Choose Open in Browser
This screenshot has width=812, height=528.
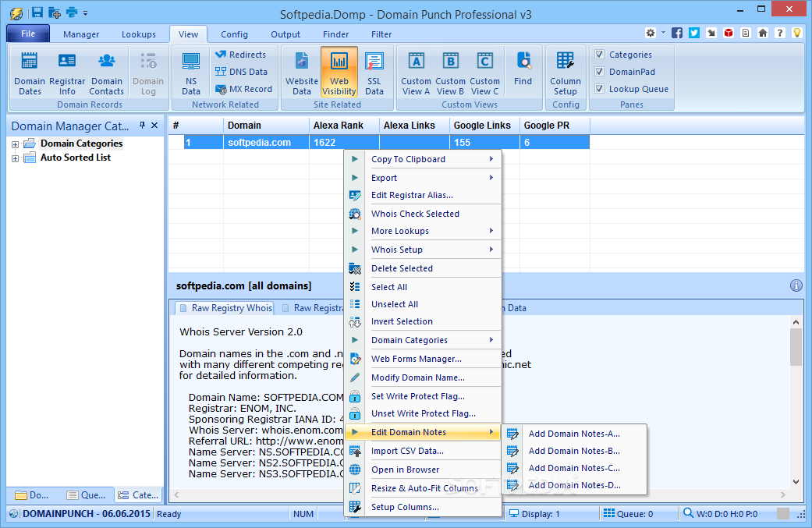423,470
